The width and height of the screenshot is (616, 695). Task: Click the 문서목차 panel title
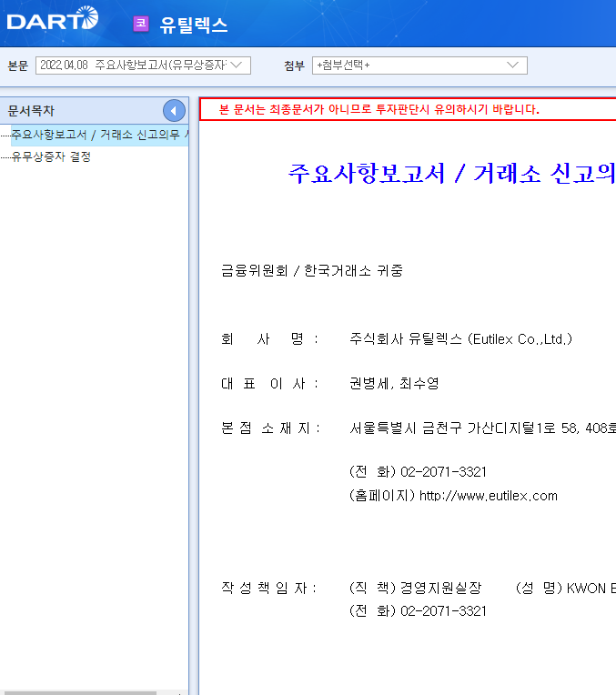[31, 111]
